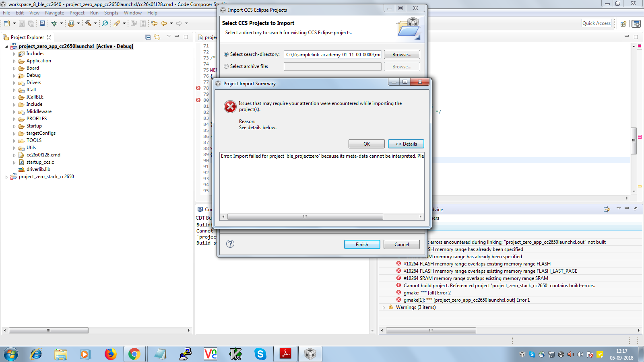Select startup_ccs.c file in tree
This screenshot has width=644, height=362.
point(40,162)
